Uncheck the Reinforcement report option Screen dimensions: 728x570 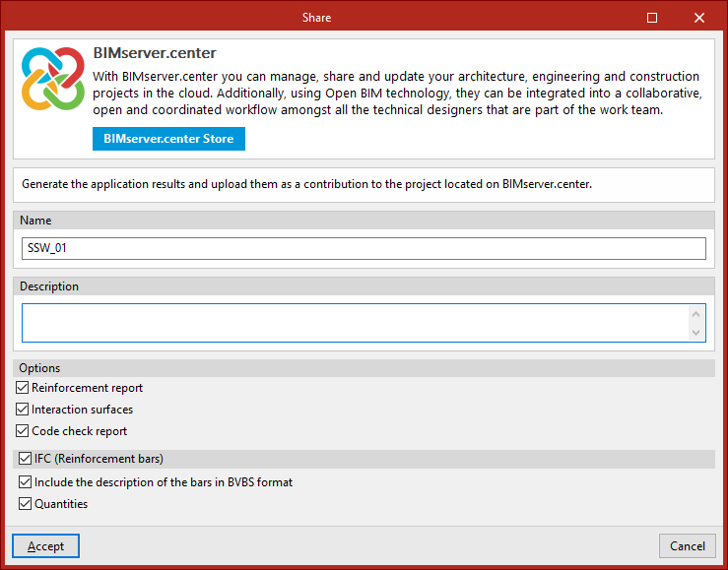[x=22, y=387]
